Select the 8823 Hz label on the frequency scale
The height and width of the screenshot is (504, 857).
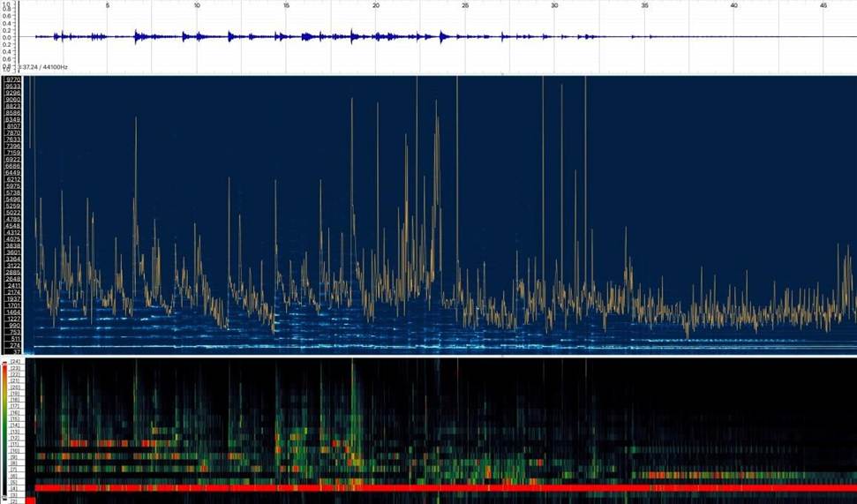coord(12,106)
